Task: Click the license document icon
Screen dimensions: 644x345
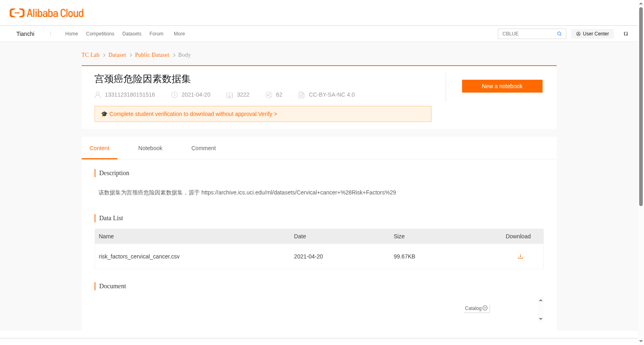Action: [x=301, y=95]
